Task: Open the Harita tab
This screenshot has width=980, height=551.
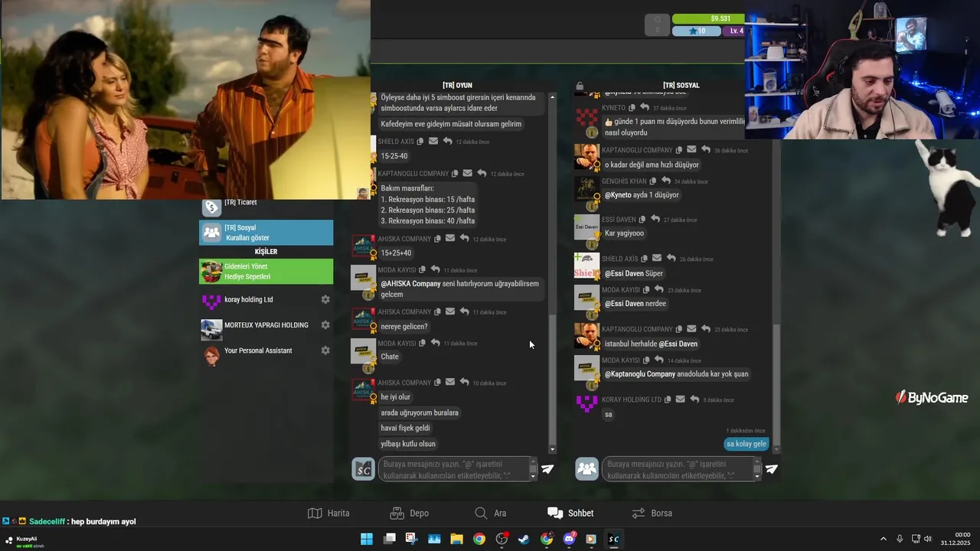Action: (x=328, y=514)
